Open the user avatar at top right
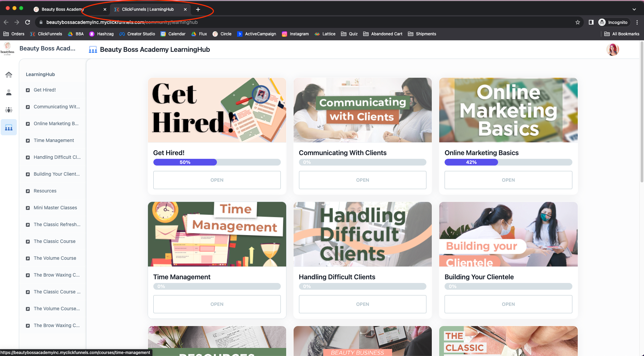The width and height of the screenshot is (644, 356). click(x=613, y=49)
